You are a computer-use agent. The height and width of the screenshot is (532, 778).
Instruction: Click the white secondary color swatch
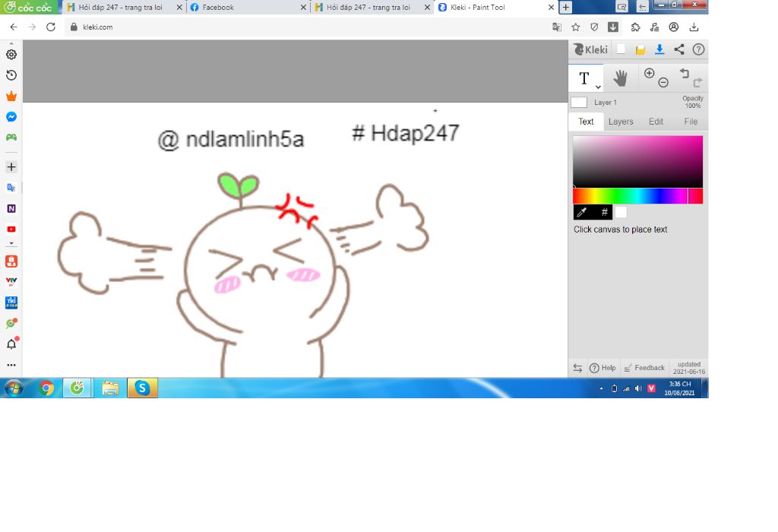pyautogui.click(x=621, y=212)
